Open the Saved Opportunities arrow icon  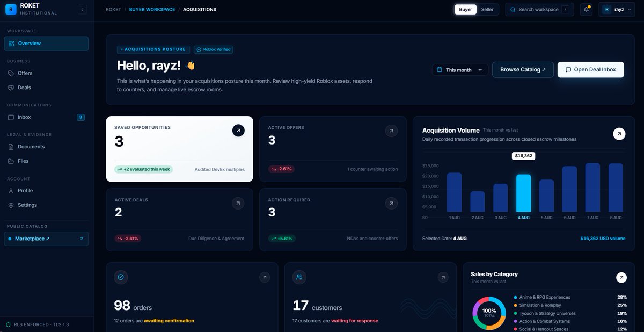click(x=238, y=131)
